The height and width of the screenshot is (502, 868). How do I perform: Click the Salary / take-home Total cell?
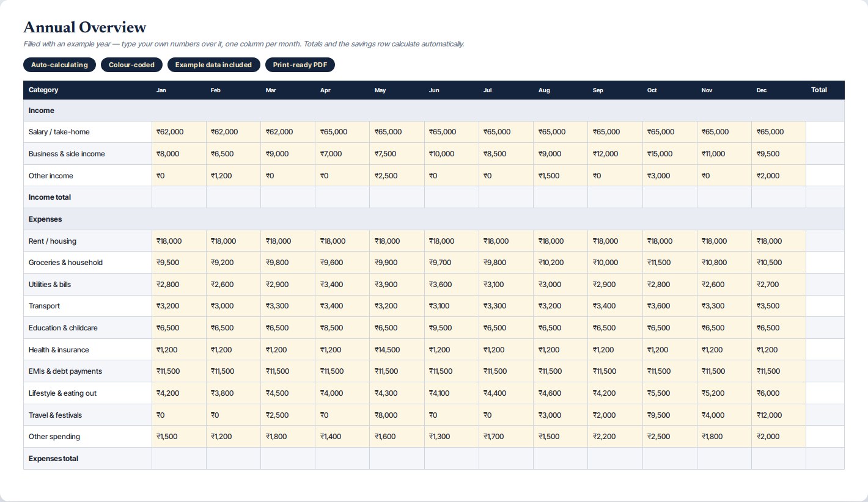click(825, 132)
